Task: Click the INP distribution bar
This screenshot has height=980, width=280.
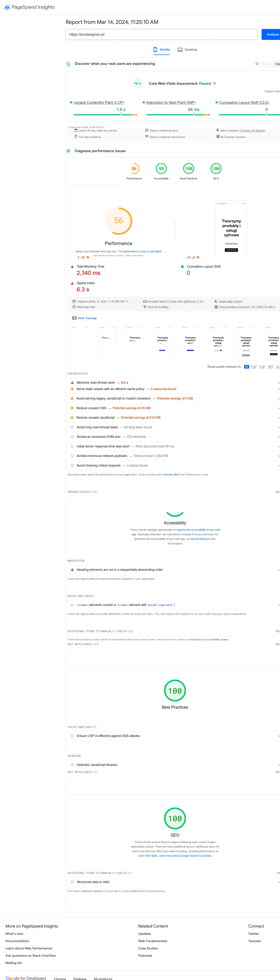Action: coord(178,115)
